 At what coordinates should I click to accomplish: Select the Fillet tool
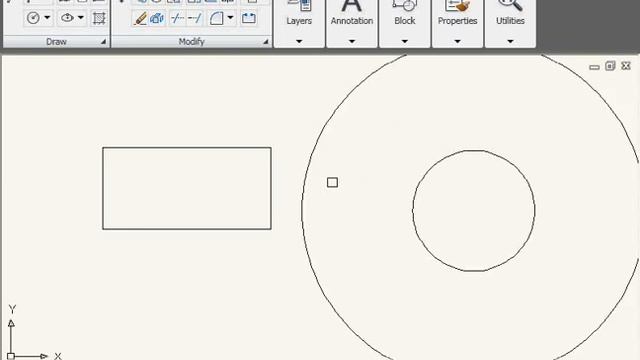(x=216, y=18)
